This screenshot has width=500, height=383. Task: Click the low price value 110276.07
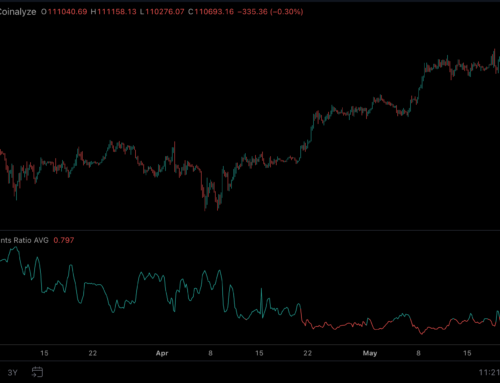[x=165, y=12]
